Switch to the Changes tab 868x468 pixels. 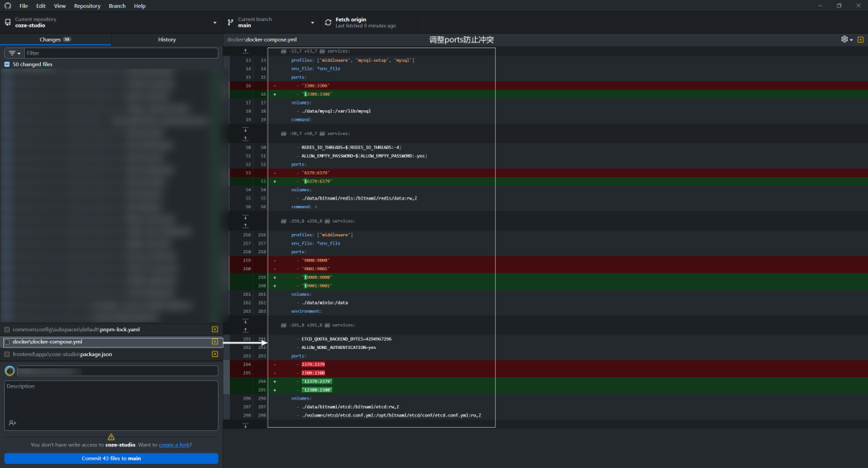click(x=55, y=39)
